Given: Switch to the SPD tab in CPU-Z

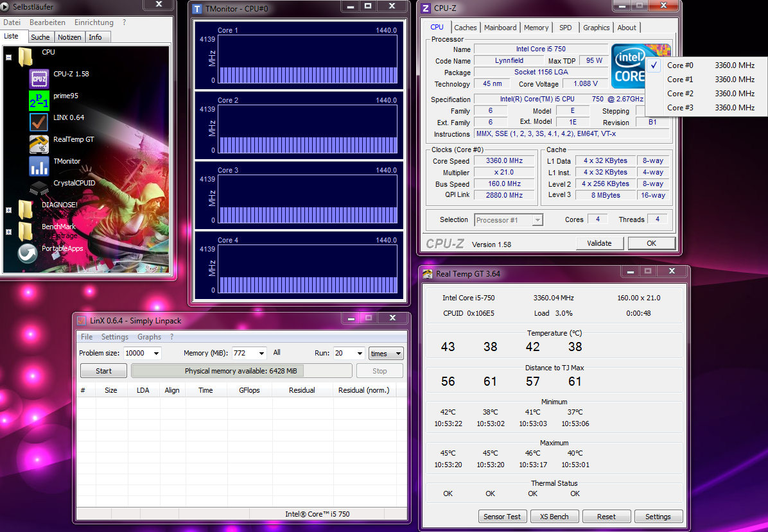Looking at the screenshot, I should coord(566,28).
